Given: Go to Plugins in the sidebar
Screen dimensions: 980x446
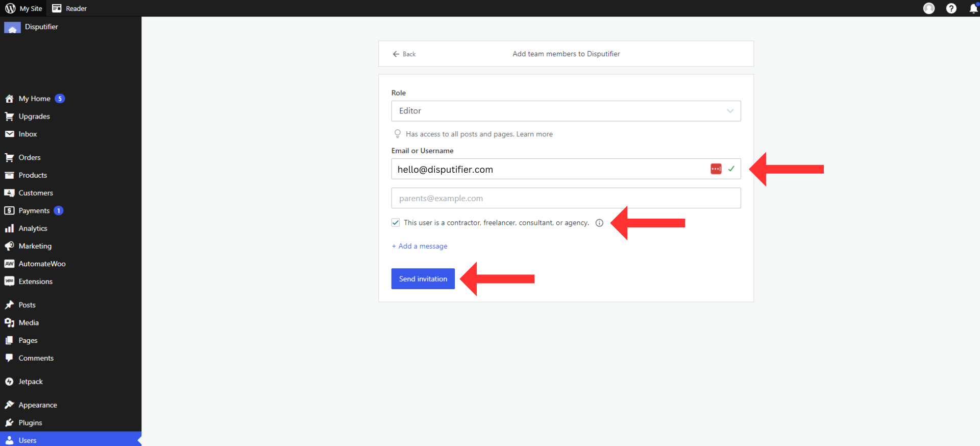Looking at the screenshot, I should (30, 422).
